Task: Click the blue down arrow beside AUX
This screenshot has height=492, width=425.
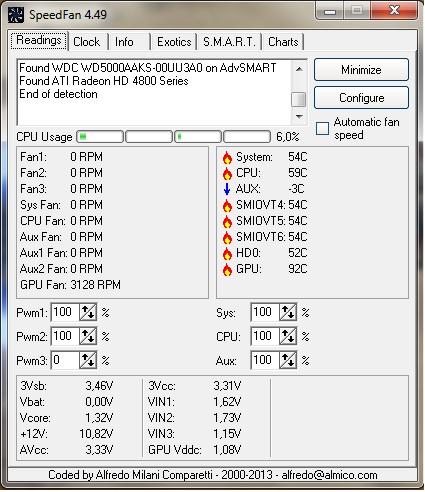Action: click(227, 189)
